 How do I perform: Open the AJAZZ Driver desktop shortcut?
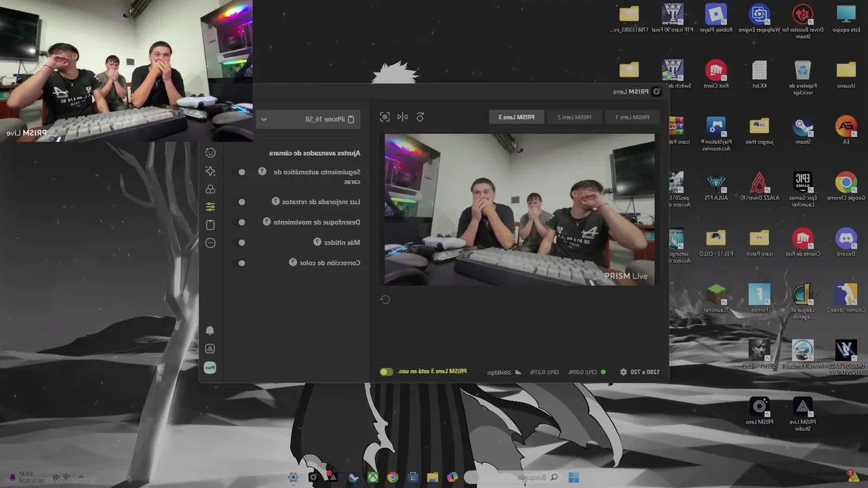(759, 186)
